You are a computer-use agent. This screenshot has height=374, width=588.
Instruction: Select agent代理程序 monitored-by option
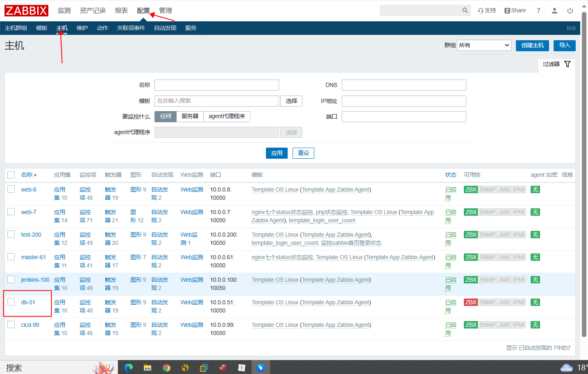click(x=227, y=116)
